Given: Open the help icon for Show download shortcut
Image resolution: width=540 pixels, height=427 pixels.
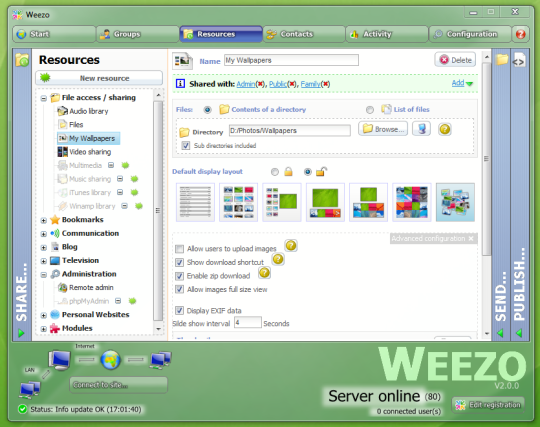Looking at the screenshot, I should [x=278, y=259].
